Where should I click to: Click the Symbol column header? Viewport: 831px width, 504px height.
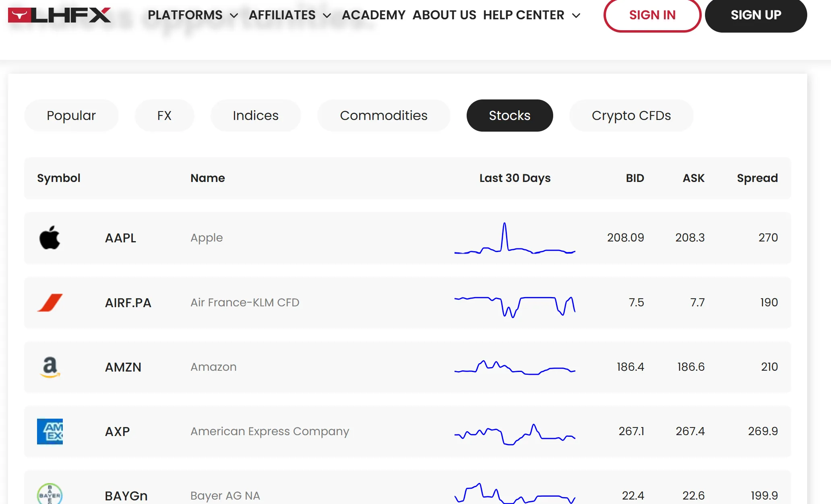(59, 178)
